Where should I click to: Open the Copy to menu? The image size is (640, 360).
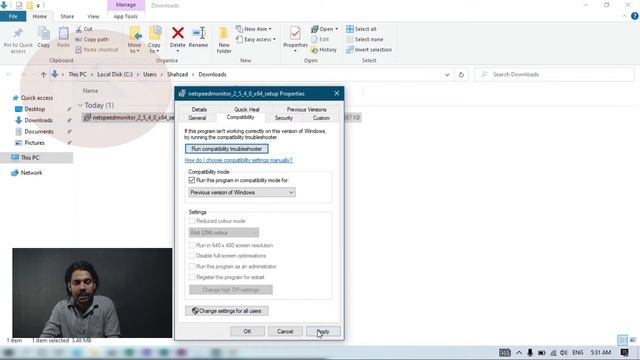coord(154,40)
